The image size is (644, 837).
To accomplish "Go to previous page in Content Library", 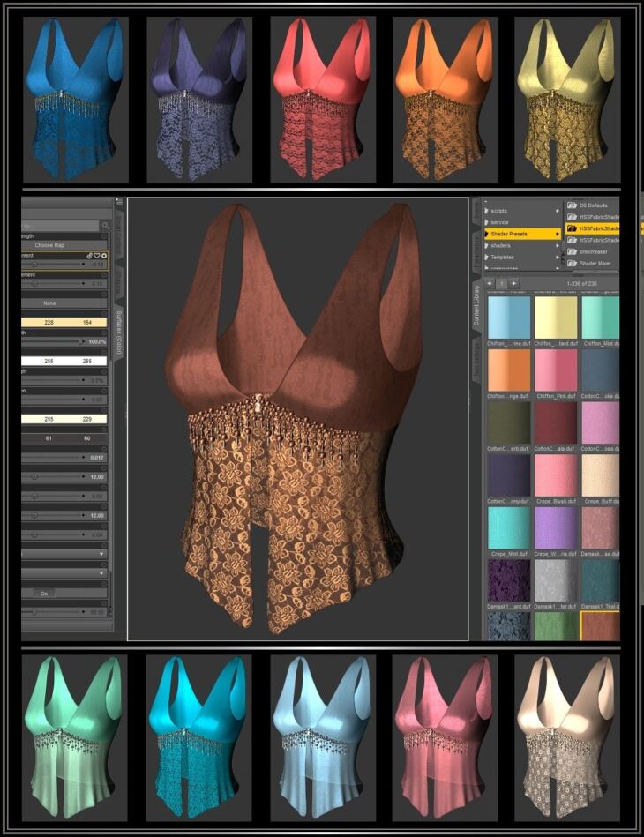I will [490, 283].
